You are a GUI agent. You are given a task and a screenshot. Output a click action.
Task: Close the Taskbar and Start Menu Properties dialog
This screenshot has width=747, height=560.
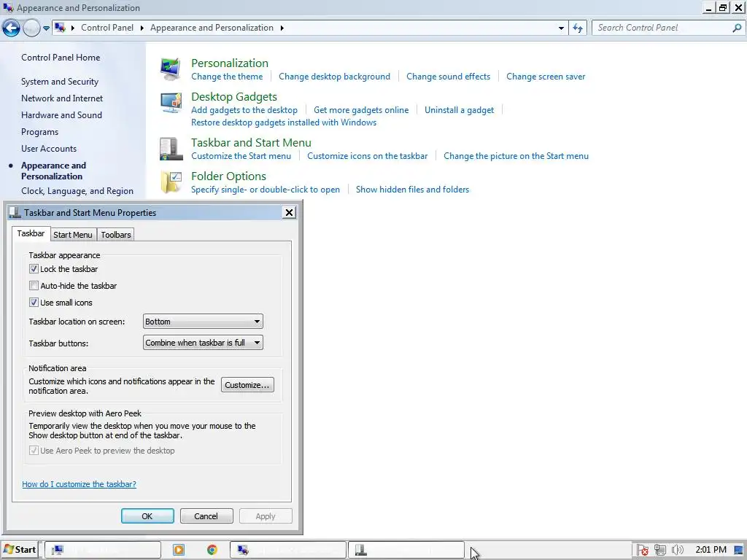289,212
